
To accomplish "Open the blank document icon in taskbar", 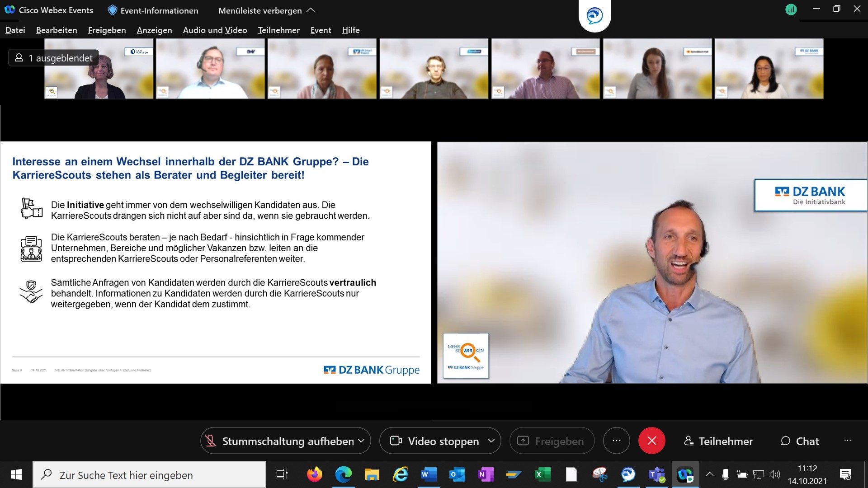I will [571, 474].
